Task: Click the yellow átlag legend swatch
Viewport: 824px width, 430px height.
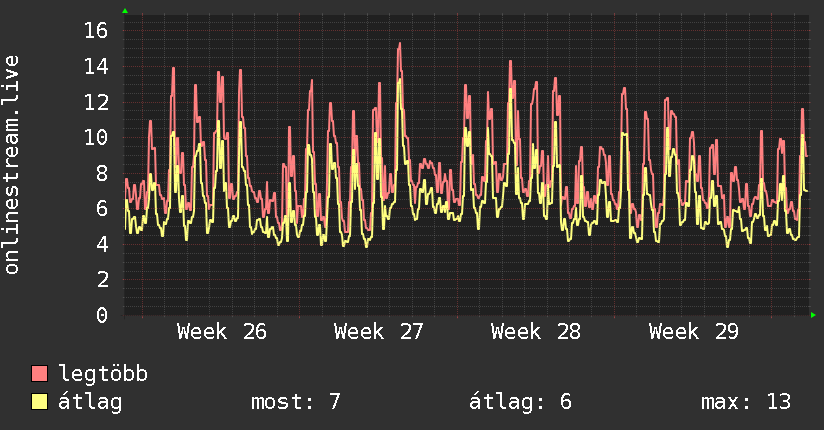Action: click(x=39, y=401)
